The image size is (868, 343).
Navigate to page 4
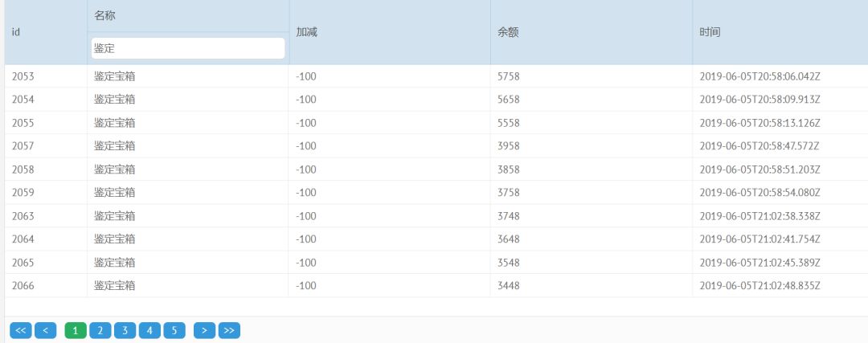point(149,330)
